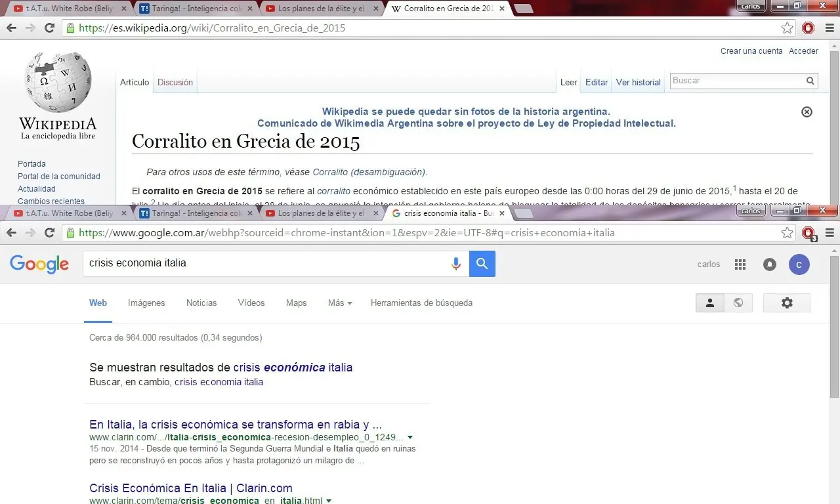
Task: Select the Editar tab on Wikipedia
Action: [x=597, y=82]
